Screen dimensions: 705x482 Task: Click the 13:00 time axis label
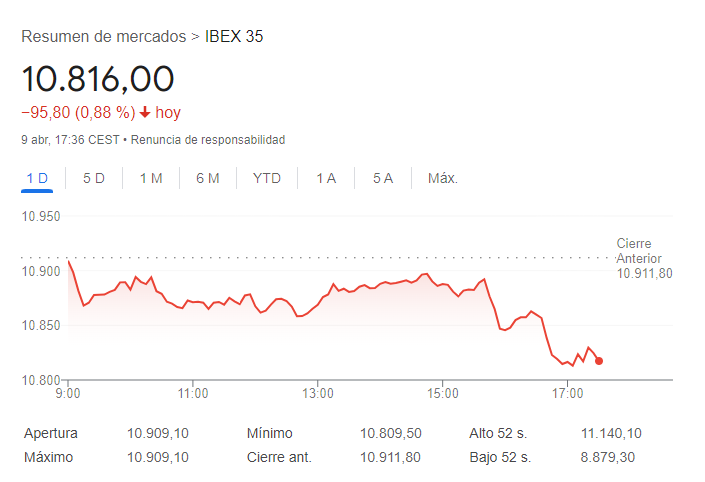tap(318, 394)
